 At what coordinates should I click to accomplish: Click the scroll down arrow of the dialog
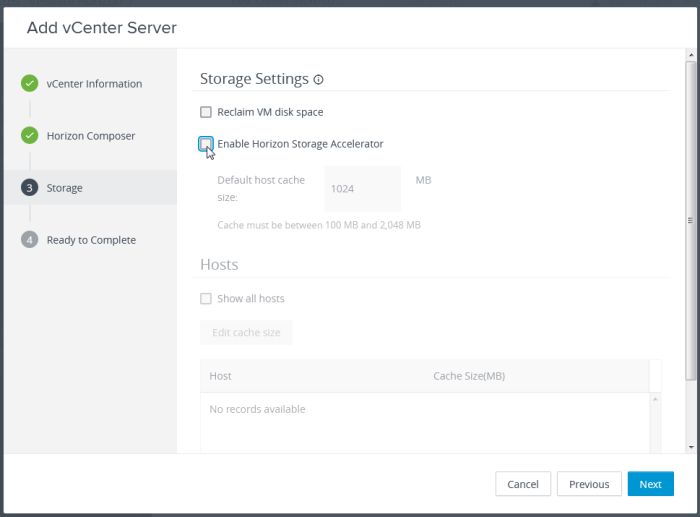[691, 447]
